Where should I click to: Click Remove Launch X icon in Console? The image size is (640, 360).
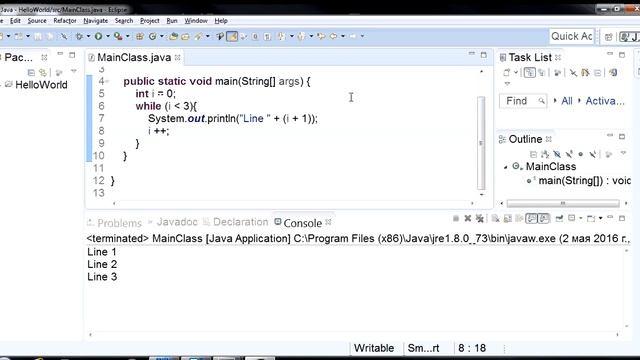(468, 219)
